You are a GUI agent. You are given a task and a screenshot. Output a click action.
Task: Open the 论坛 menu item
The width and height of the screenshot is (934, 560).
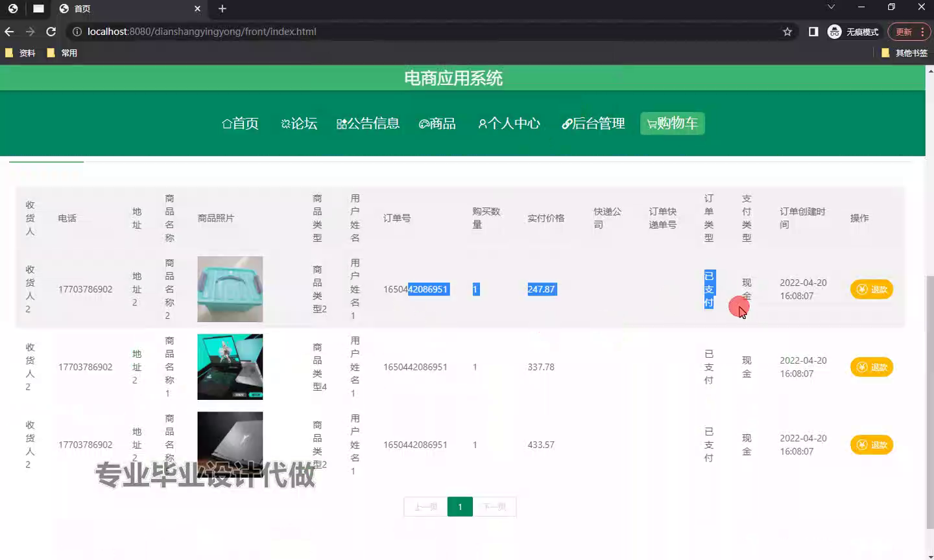(299, 123)
